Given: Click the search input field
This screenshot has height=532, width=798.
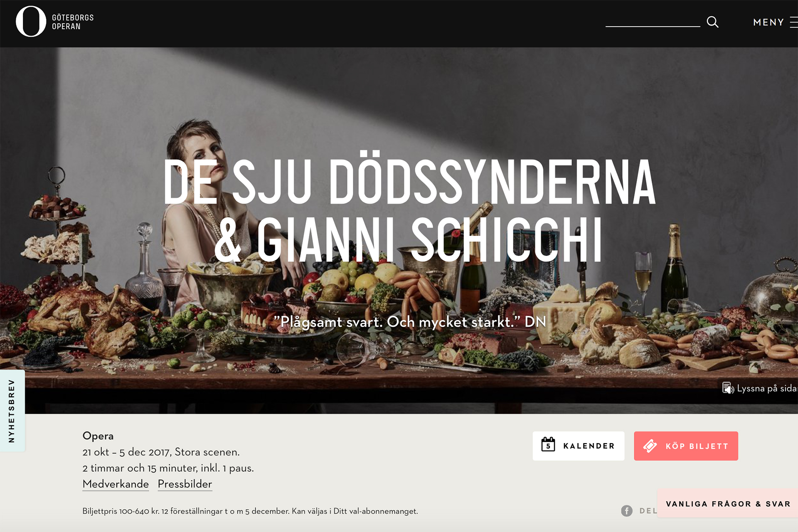Looking at the screenshot, I should 653,21.
